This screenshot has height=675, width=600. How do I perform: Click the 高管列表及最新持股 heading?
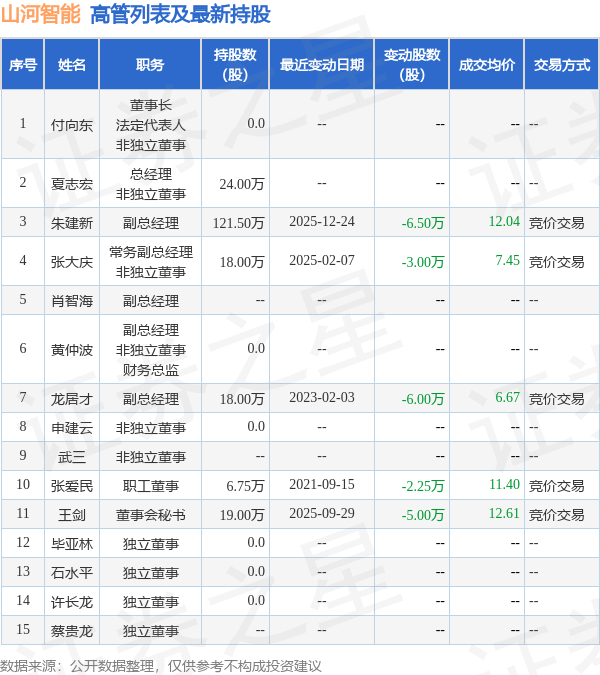180,14
